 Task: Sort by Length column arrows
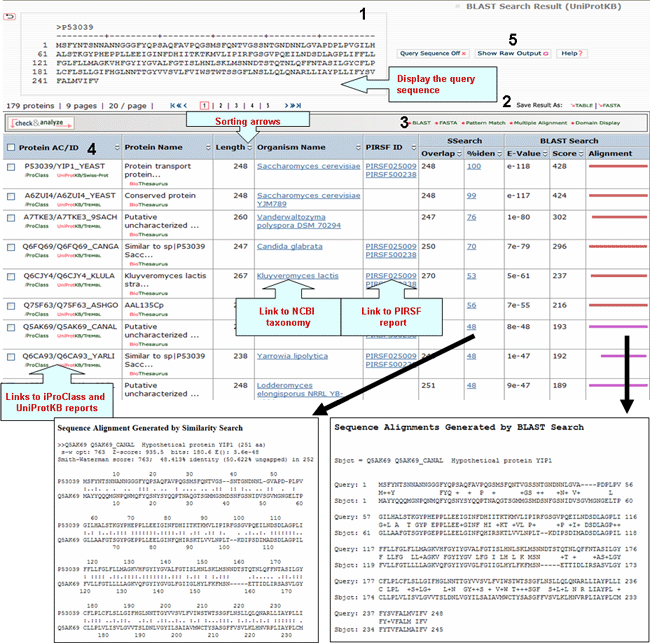click(x=248, y=147)
